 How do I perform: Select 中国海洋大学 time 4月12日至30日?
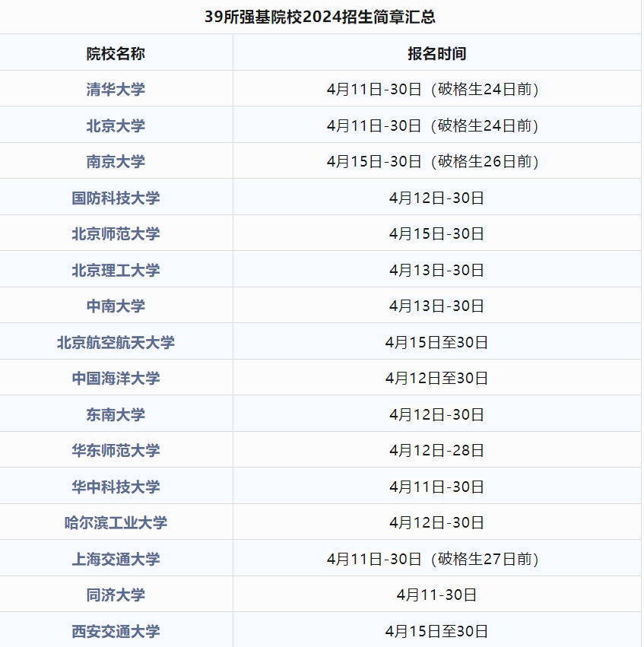[x=437, y=378]
